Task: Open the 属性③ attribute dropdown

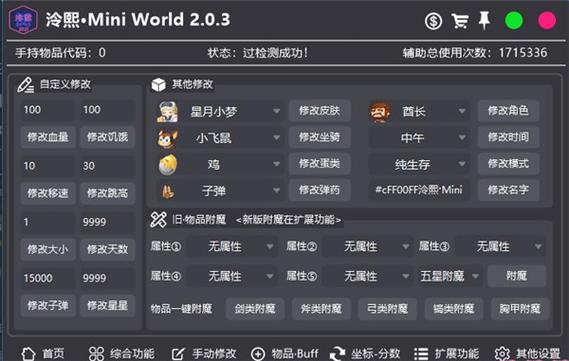Action: [x=500, y=247]
